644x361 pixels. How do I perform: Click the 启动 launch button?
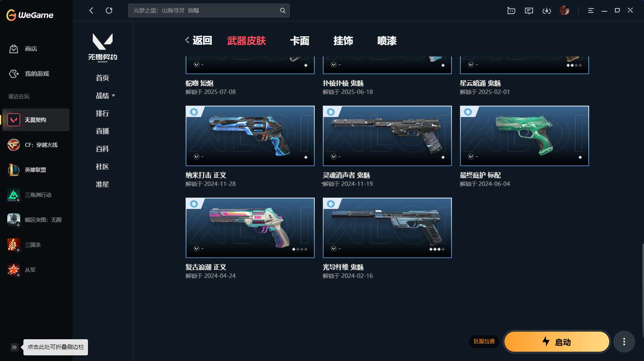point(557,342)
